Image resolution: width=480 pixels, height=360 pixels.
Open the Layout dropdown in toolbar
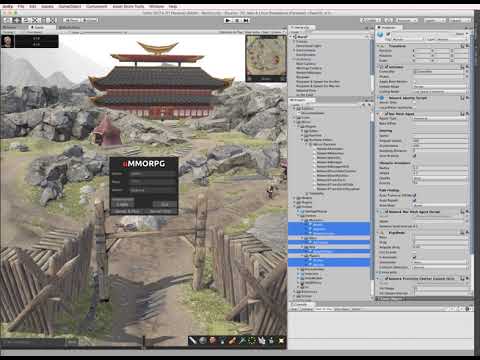[459, 20]
